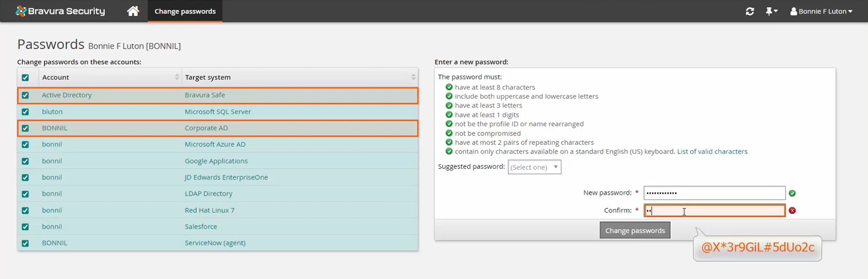Image resolution: width=868 pixels, height=279 pixels.
Task: Select JD Edwards EnterpriseOne target system
Action: (226, 177)
